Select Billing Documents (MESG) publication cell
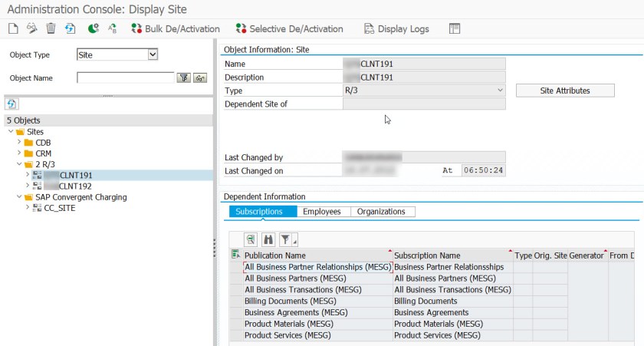Screen dimensions: 644x346 [x=317, y=302]
